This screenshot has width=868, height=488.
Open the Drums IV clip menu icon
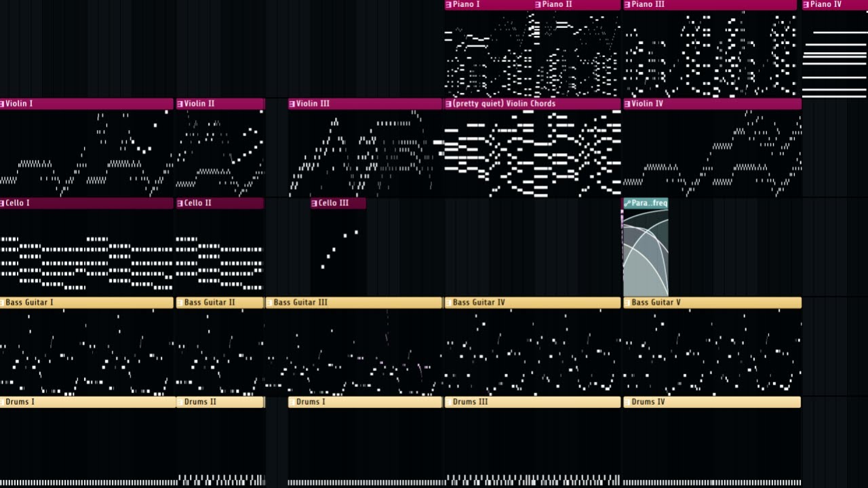pyautogui.click(x=628, y=402)
